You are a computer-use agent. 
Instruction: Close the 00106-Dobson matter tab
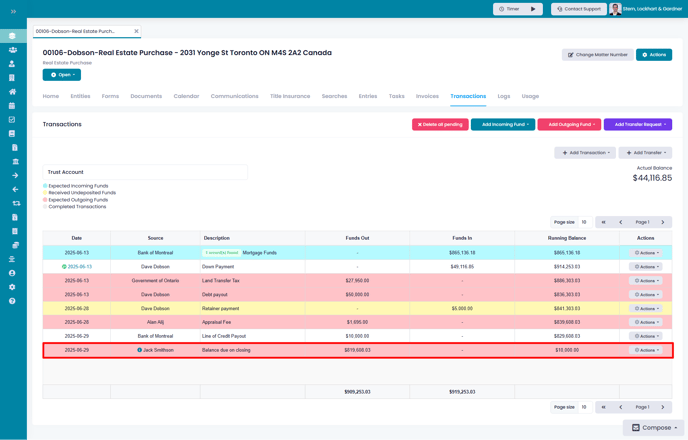[136, 31]
